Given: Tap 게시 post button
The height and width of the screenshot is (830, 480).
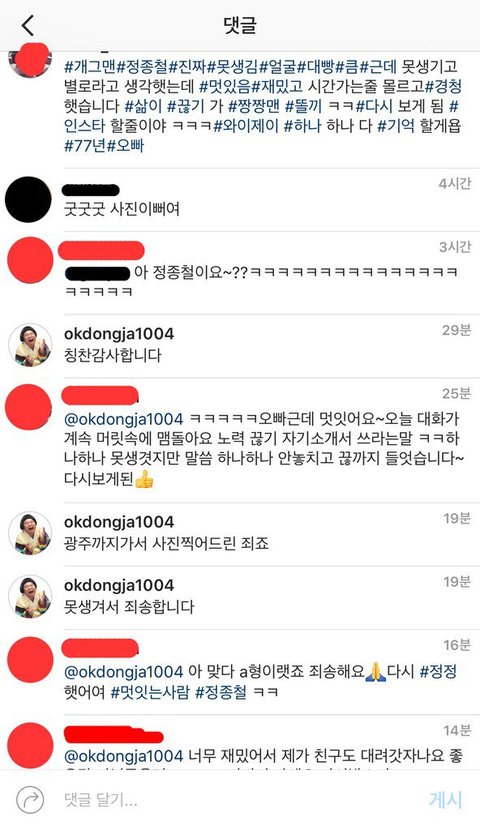Looking at the screenshot, I should (x=446, y=799).
